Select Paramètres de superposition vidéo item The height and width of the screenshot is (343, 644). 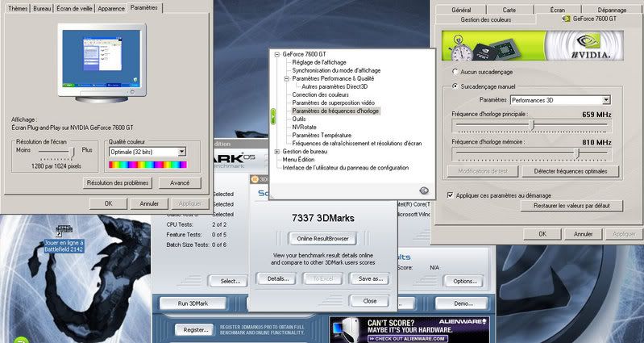click(x=334, y=102)
